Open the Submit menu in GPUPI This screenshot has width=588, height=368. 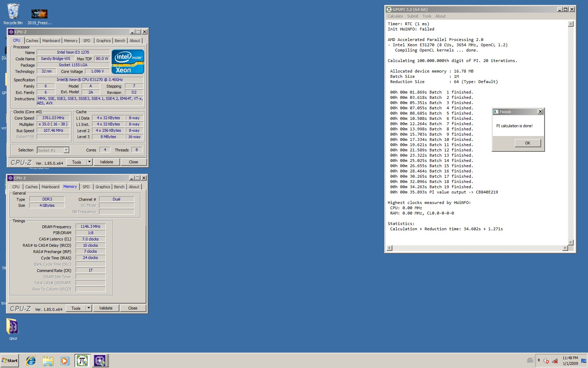point(413,16)
